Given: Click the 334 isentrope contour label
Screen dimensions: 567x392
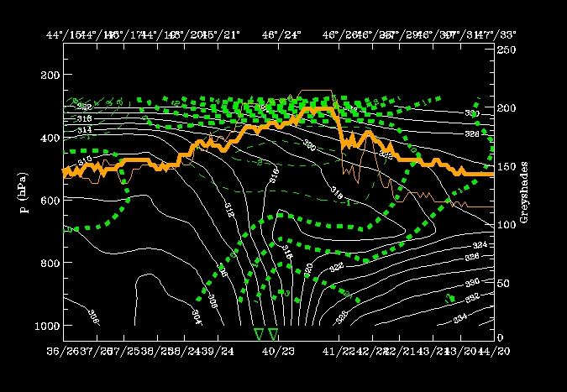Looking at the screenshot, I should click(460, 318).
